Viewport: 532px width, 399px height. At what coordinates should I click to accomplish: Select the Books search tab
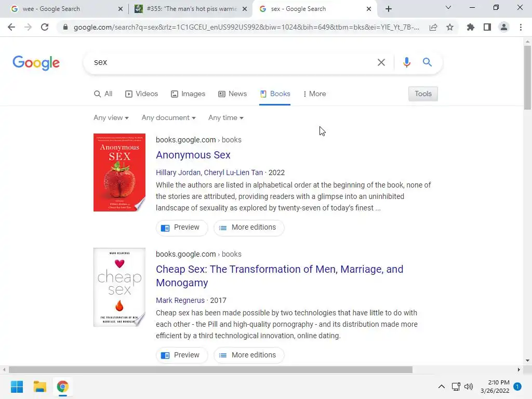click(275, 94)
